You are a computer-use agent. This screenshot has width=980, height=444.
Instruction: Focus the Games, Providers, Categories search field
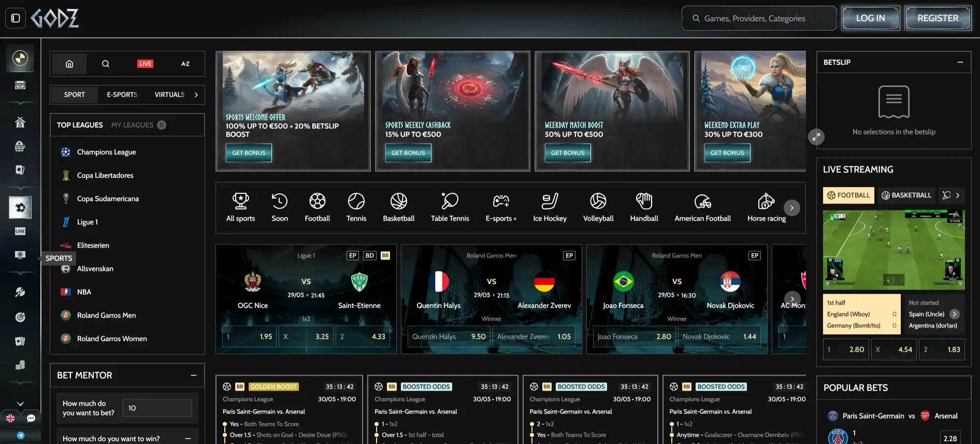pyautogui.click(x=759, y=18)
